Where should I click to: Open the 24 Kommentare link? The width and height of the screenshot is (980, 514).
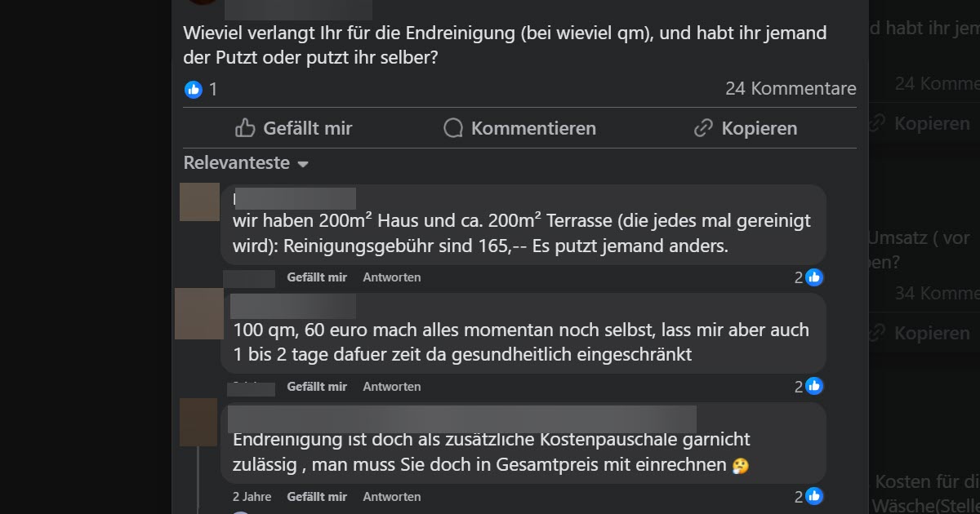(x=791, y=88)
